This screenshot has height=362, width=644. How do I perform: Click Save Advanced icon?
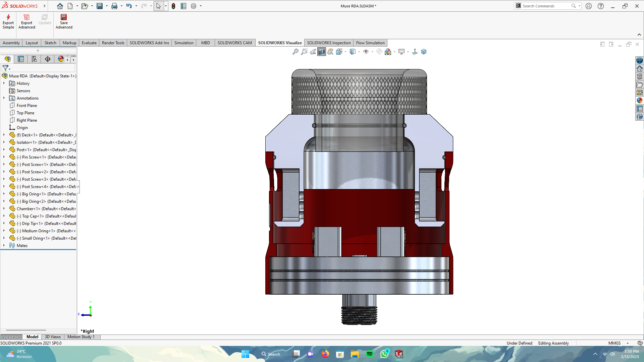[x=64, y=21]
